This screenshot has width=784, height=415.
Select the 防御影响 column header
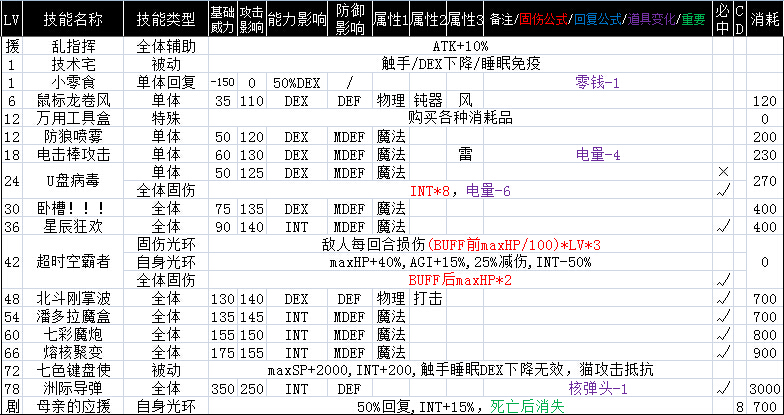click(x=350, y=20)
